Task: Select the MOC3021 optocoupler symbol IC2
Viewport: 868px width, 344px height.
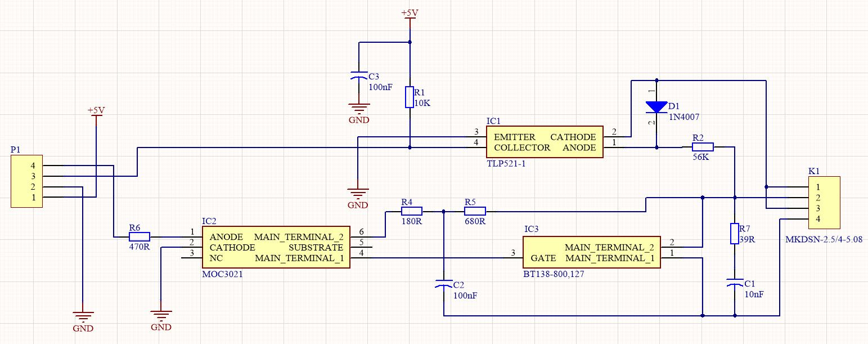Action: [x=276, y=248]
